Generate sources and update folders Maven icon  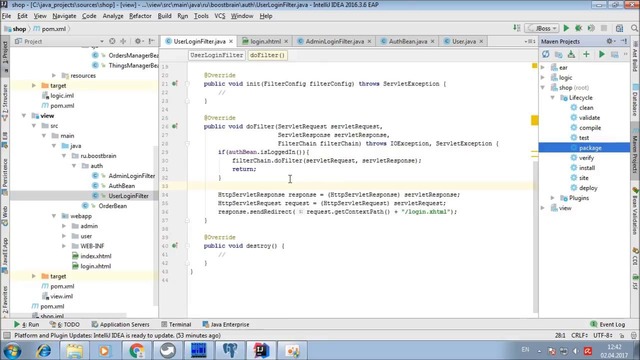(558, 54)
